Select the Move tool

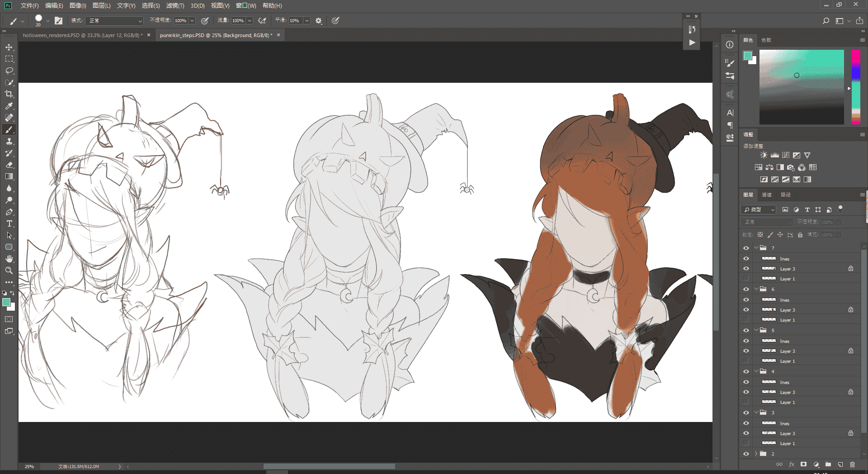pos(9,47)
